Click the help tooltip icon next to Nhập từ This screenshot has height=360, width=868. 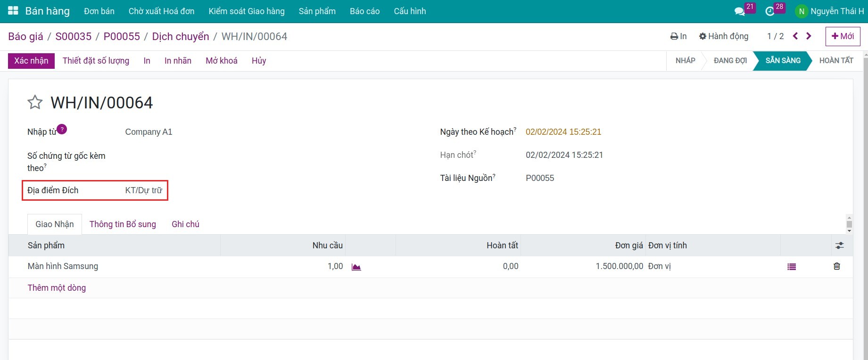[62, 129]
